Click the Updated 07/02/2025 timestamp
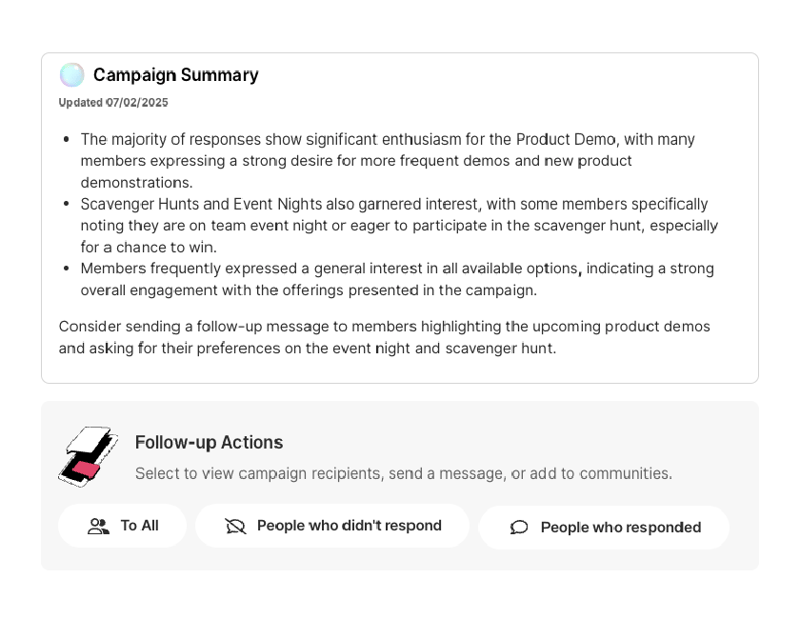The width and height of the screenshot is (800, 619). tap(113, 102)
